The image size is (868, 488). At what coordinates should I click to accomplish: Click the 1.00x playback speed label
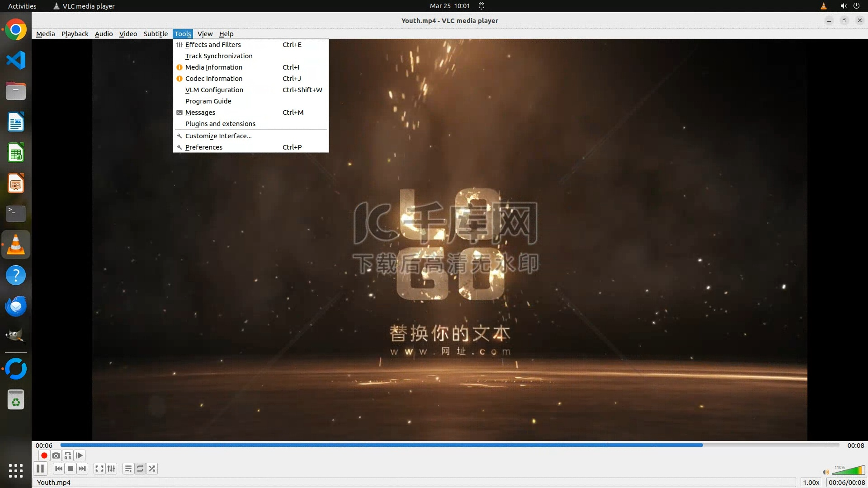coord(811,482)
